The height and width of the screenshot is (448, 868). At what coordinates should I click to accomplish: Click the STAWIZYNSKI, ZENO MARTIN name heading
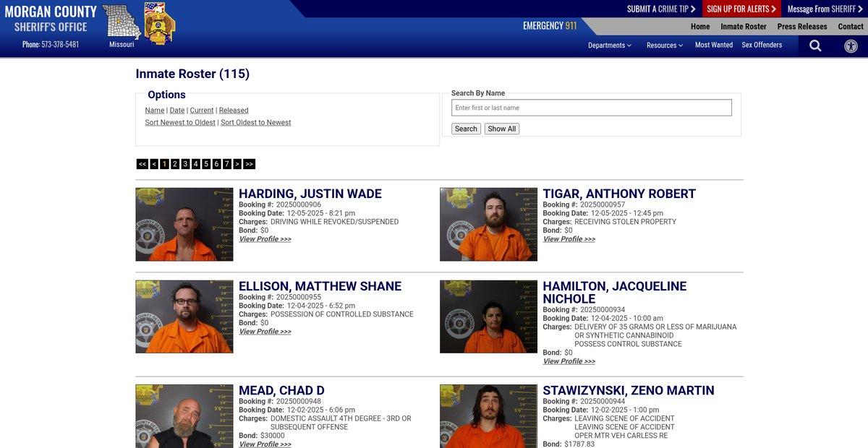pos(629,391)
